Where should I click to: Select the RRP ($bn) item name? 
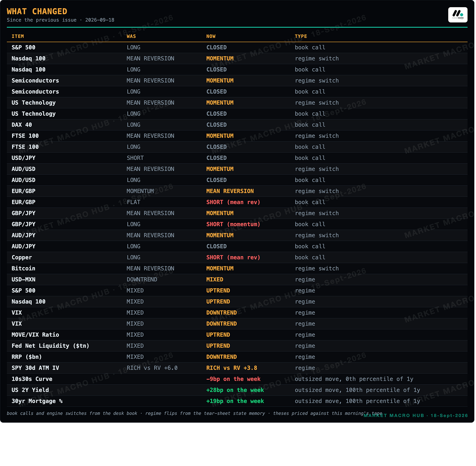tap(27, 357)
